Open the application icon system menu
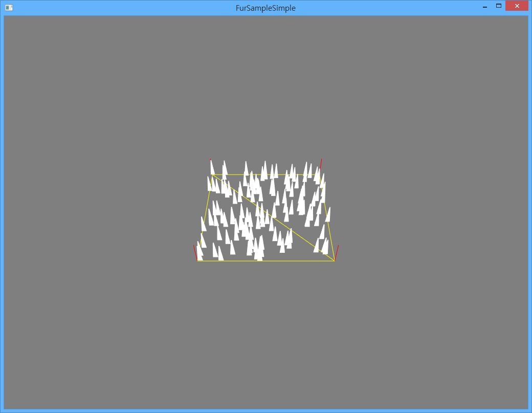 (9, 8)
